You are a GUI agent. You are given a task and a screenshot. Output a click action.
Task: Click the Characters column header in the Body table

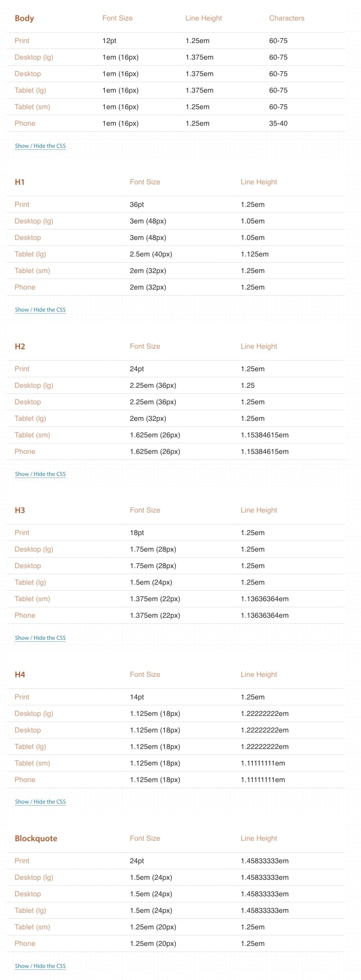pos(287,18)
